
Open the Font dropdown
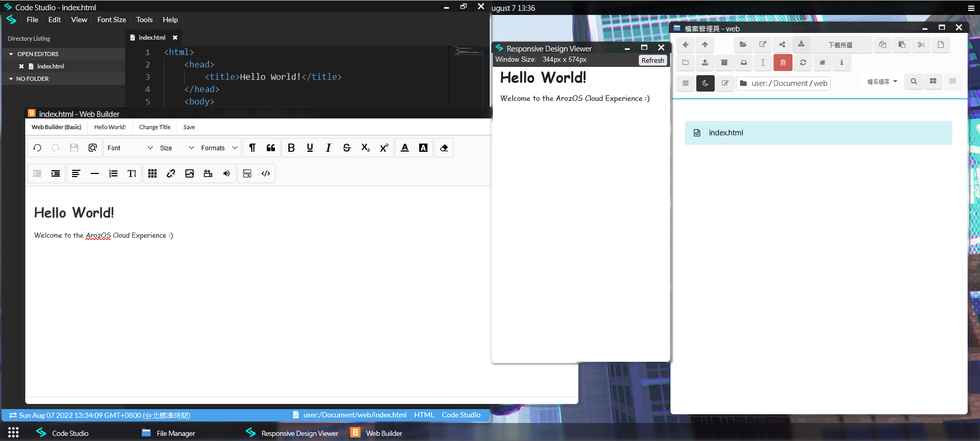[x=130, y=148]
